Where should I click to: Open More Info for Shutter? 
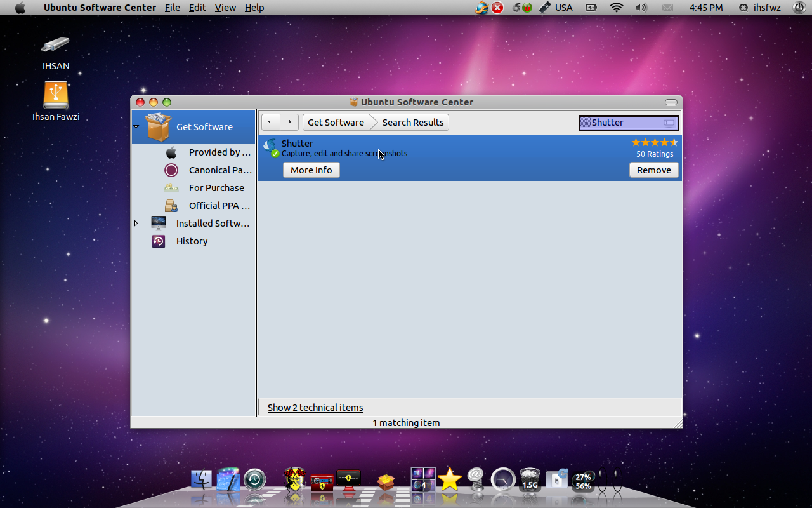(311, 170)
